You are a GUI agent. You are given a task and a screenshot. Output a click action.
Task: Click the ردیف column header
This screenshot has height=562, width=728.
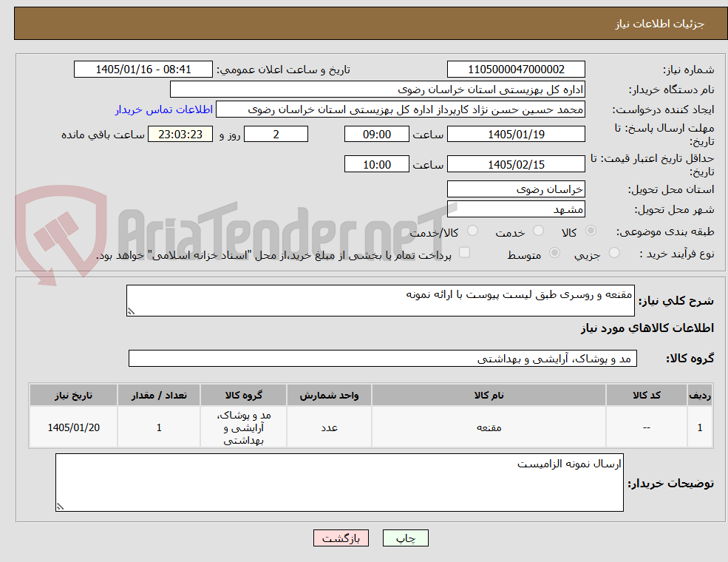(700, 396)
